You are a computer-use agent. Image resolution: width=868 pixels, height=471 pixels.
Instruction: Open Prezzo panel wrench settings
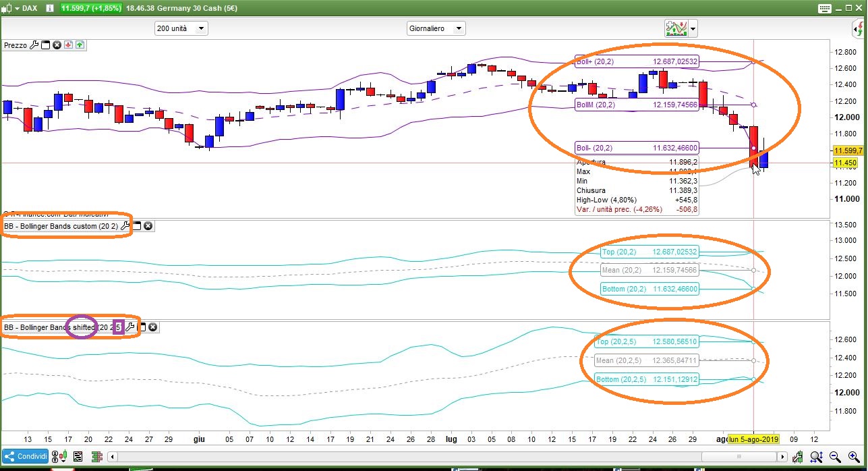click(x=34, y=45)
